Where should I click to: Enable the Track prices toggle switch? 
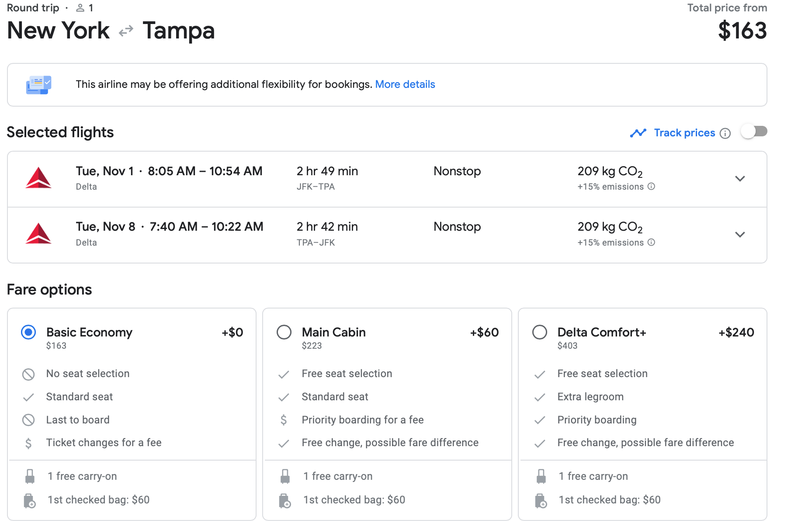(754, 132)
